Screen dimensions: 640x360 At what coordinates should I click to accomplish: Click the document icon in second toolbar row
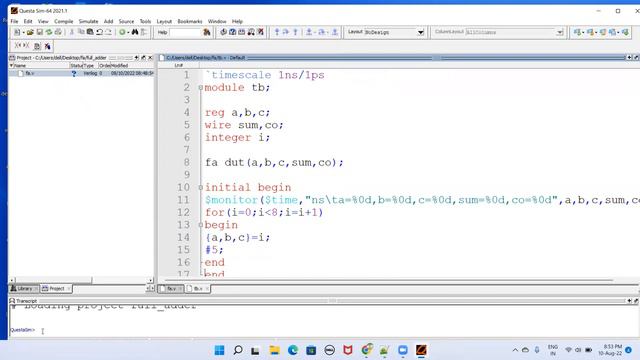37,46
